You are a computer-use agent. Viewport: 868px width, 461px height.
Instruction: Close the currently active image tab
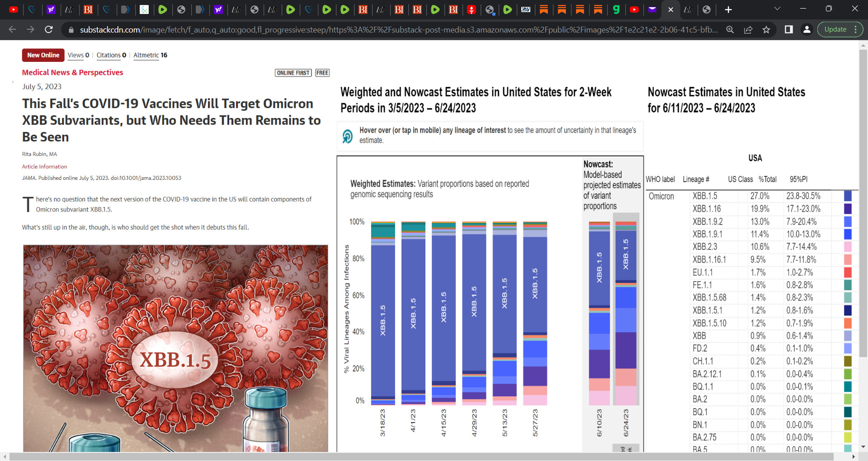click(671, 9)
